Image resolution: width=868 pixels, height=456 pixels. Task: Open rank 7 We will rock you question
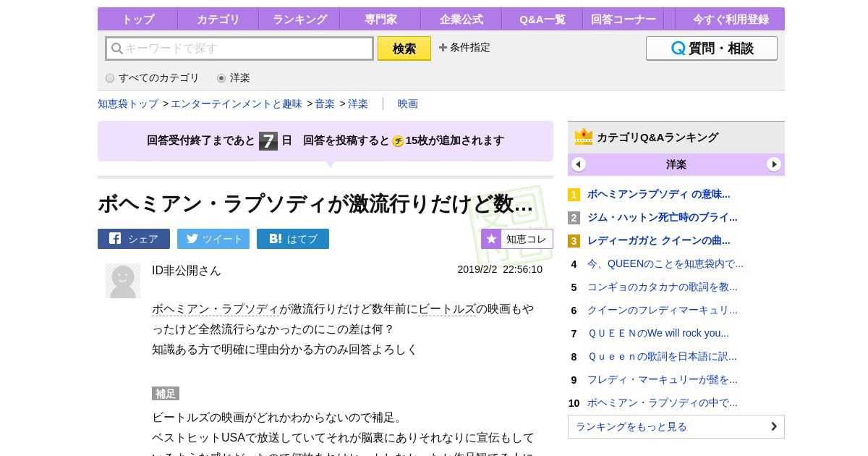click(658, 333)
